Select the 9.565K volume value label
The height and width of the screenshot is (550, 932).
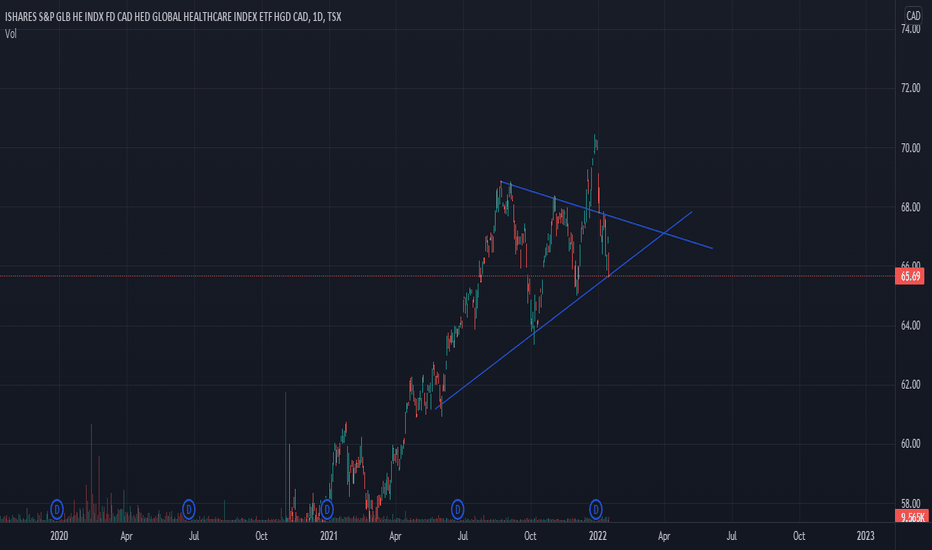click(x=911, y=517)
